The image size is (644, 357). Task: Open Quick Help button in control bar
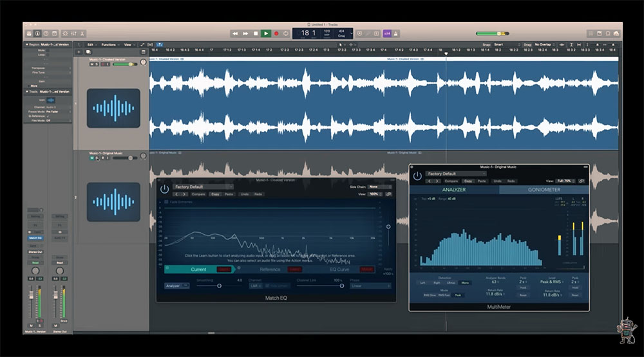(46, 33)
